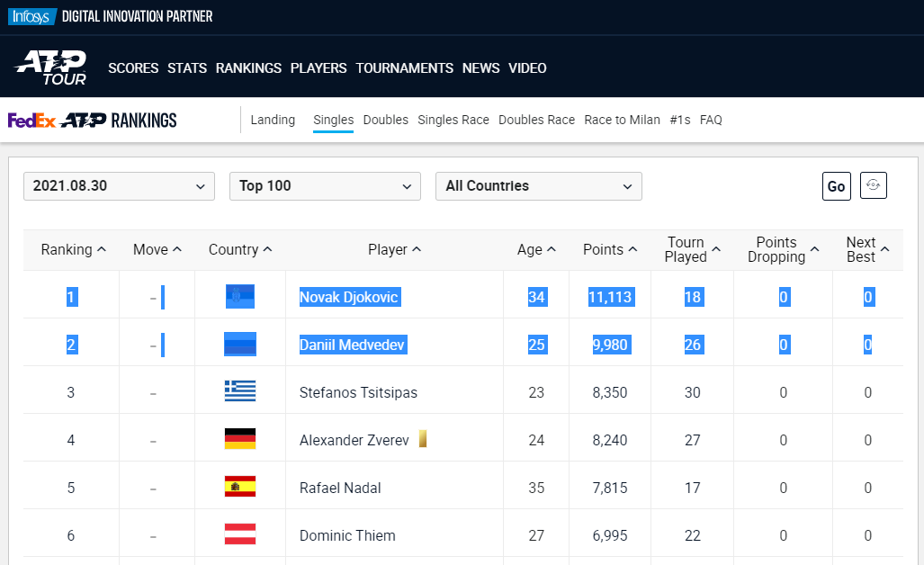Click Medvedev's 9,980 points value
Viewport: 924px width, 565px height.
click(610, 345)
